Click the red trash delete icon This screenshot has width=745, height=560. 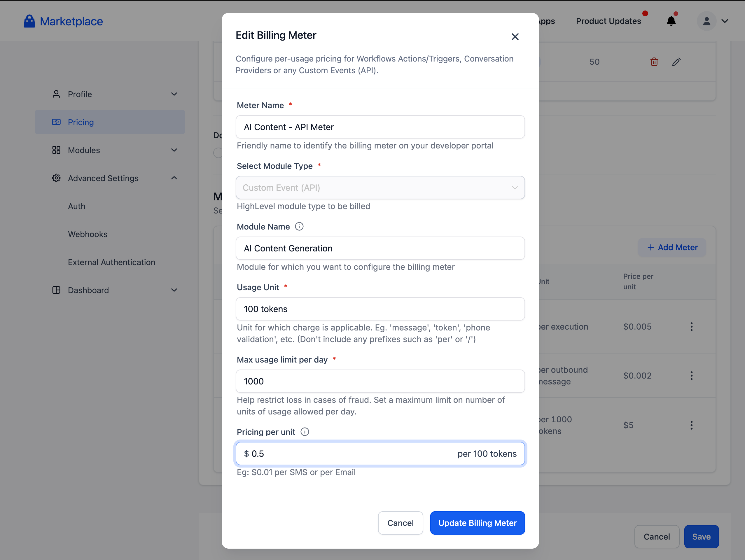pos(654,62)
